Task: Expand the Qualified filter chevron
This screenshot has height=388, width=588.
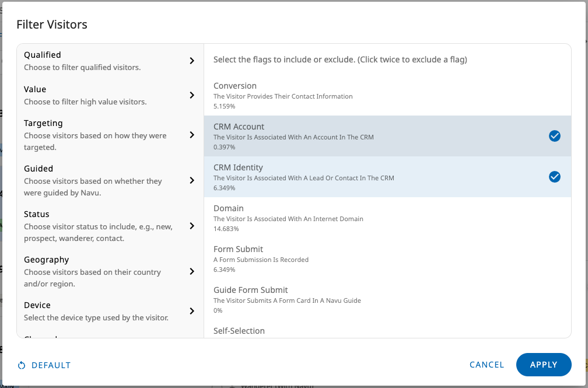Action: tap(192, 61)
